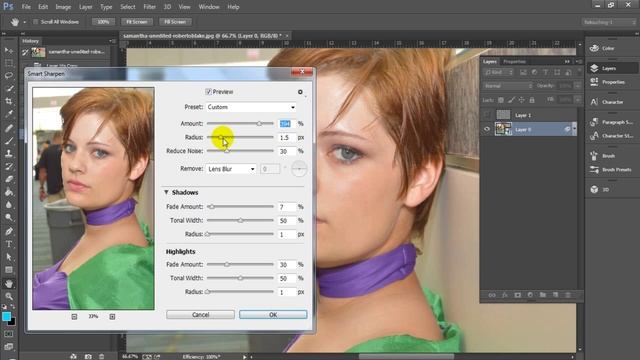Toggle the Preview checkbox in Smart Sharpen
Screen dimensions: 640x360
click(208, 92)
